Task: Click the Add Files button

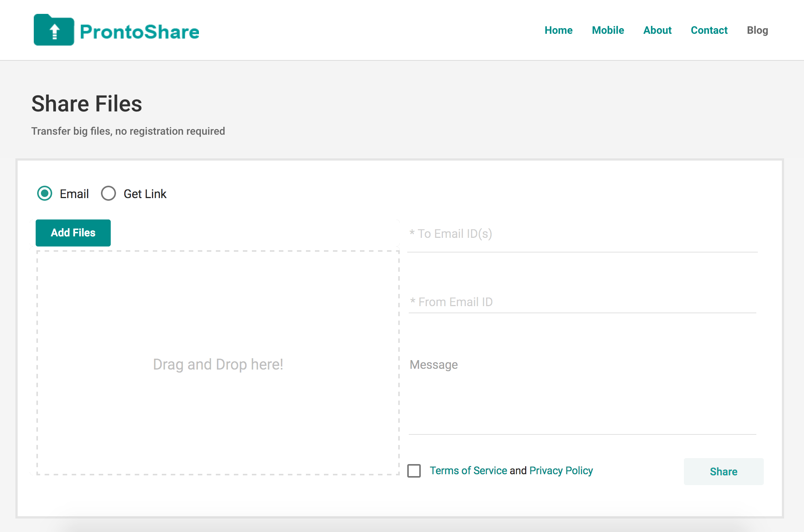Action: click(73, 233)
